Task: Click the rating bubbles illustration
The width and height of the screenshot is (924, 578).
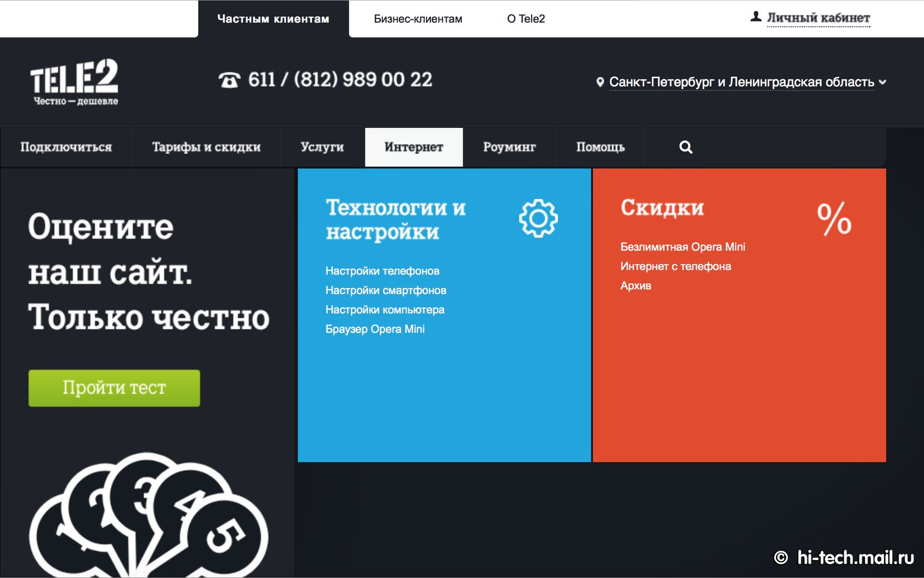Action: 148,514
